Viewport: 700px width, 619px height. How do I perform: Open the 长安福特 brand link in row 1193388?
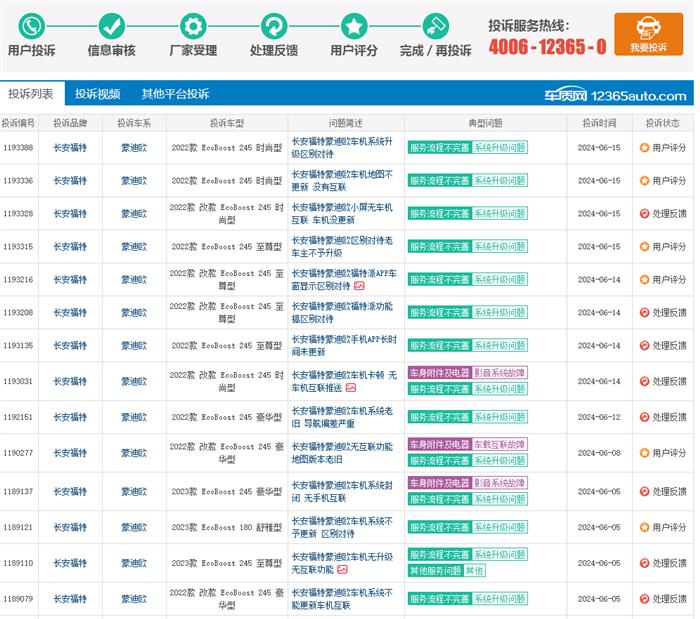(x=70, y=147)
